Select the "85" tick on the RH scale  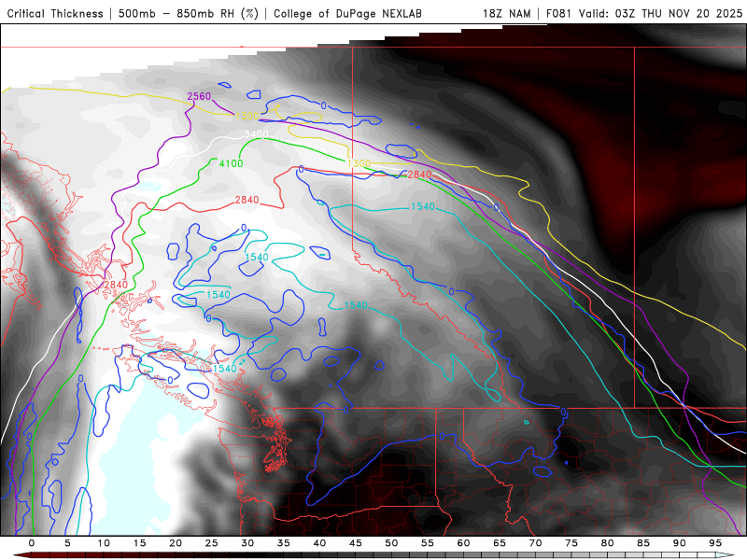point(643,543)
